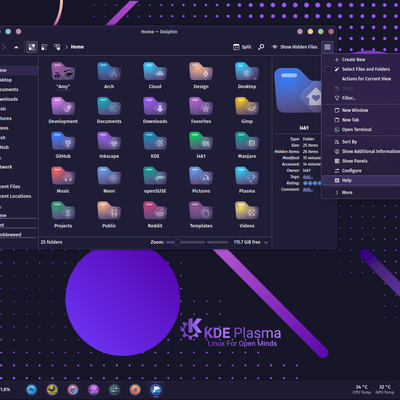Open the Favorites folder
The image size is (400, 400).
[x=201, y=110]
